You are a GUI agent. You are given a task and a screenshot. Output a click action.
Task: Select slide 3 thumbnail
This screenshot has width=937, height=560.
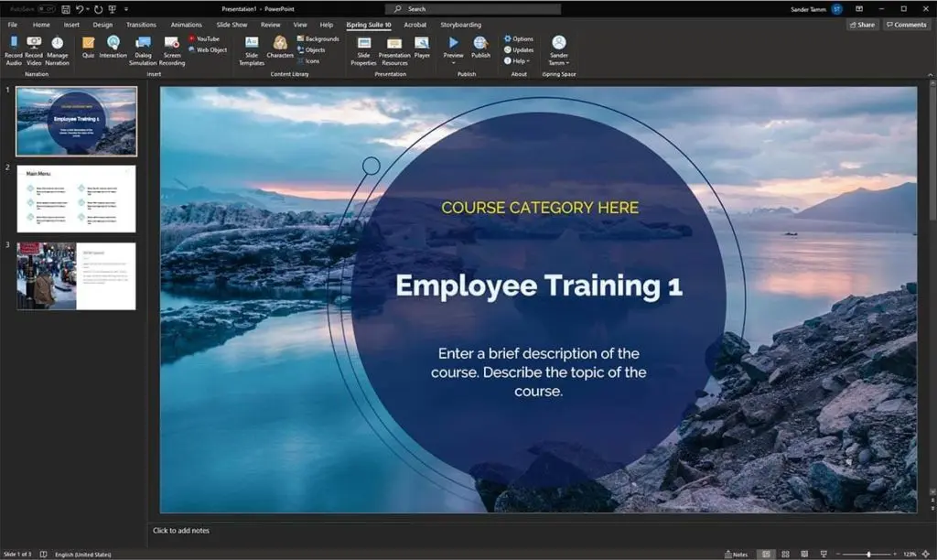click(x=77, y=275)
